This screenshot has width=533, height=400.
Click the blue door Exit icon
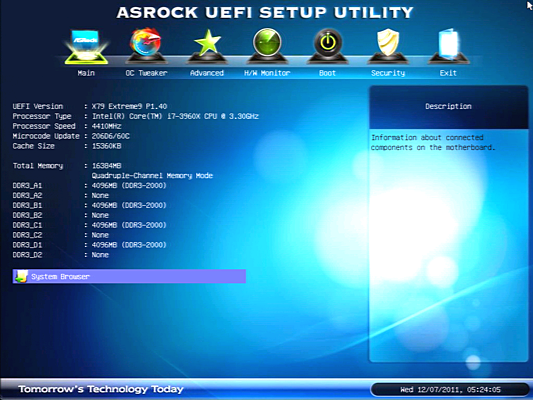(448, 46)
